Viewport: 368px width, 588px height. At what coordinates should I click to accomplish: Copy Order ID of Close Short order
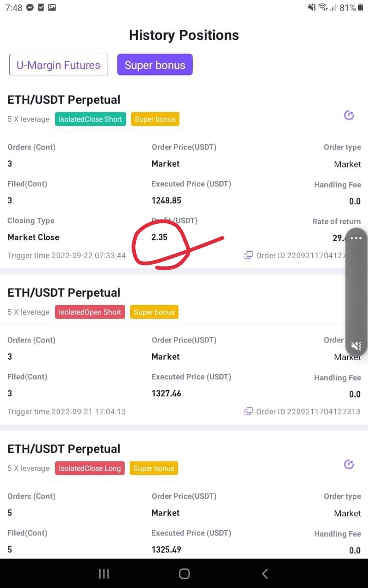(248, 255)
